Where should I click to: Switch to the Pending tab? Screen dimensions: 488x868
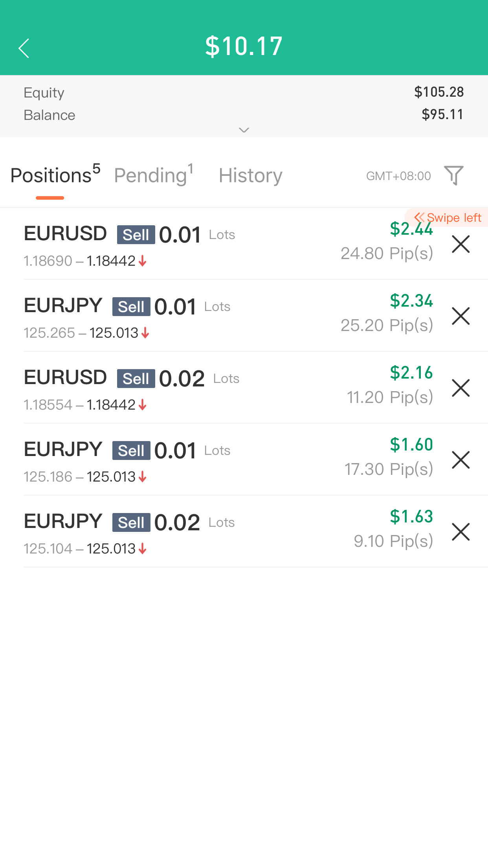tap(154, 175)
